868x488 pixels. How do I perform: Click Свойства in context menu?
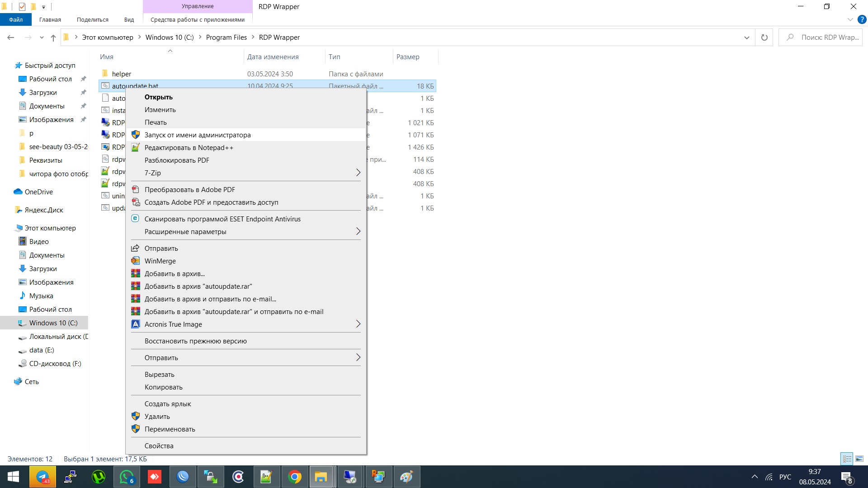pos(245,446)
